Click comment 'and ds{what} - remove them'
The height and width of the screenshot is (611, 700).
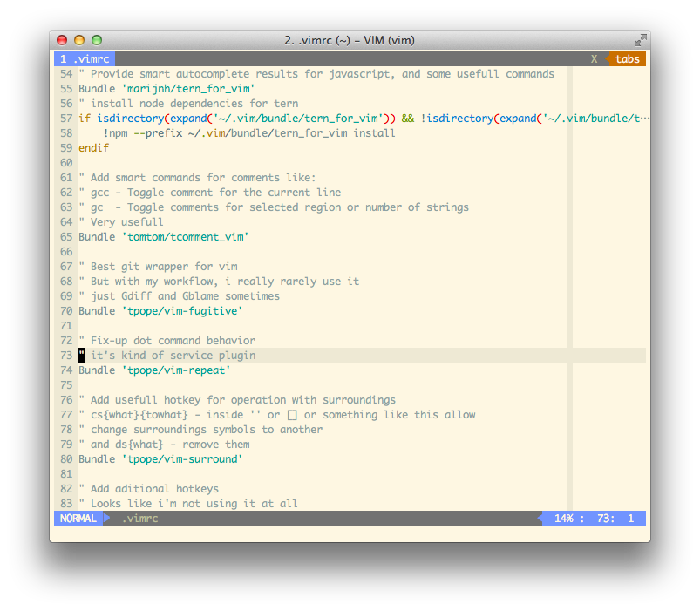click(170, 445)
